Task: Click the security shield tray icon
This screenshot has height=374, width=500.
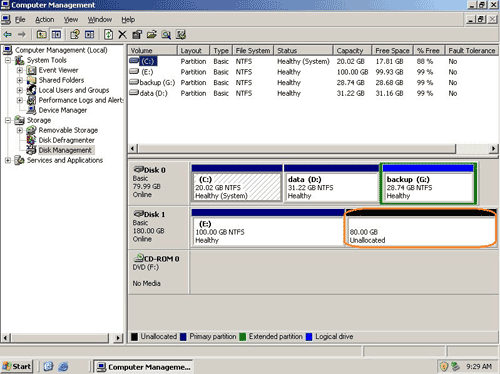Action: (444, 367)
